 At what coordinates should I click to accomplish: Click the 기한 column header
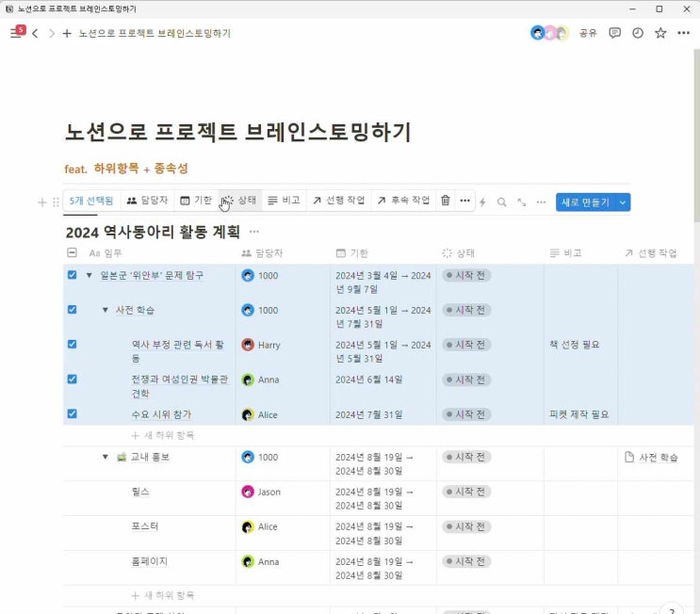(352, 253)
